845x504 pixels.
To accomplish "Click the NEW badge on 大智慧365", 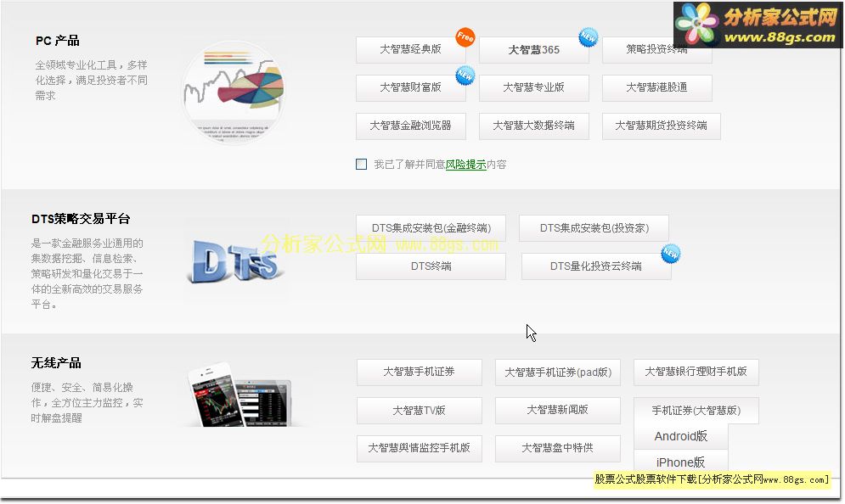I will pyautogui.click(x=588, y=37).
